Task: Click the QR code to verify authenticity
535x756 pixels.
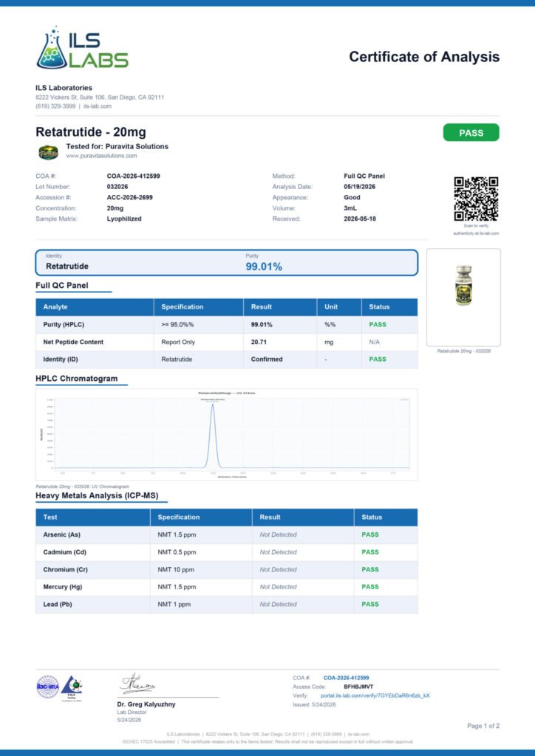Action: pyautogui.click(x=476, y=199)
